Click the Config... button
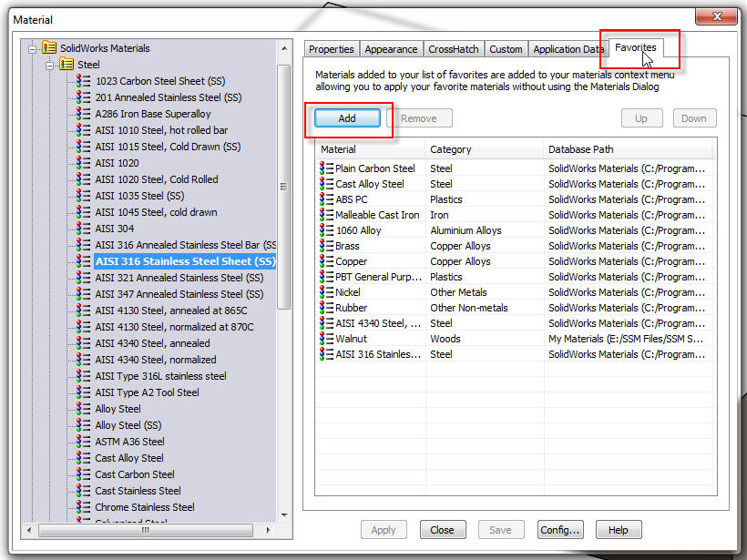Image resolution: width=747 pixels, height=560 pixels. click(x=559, y=530)
